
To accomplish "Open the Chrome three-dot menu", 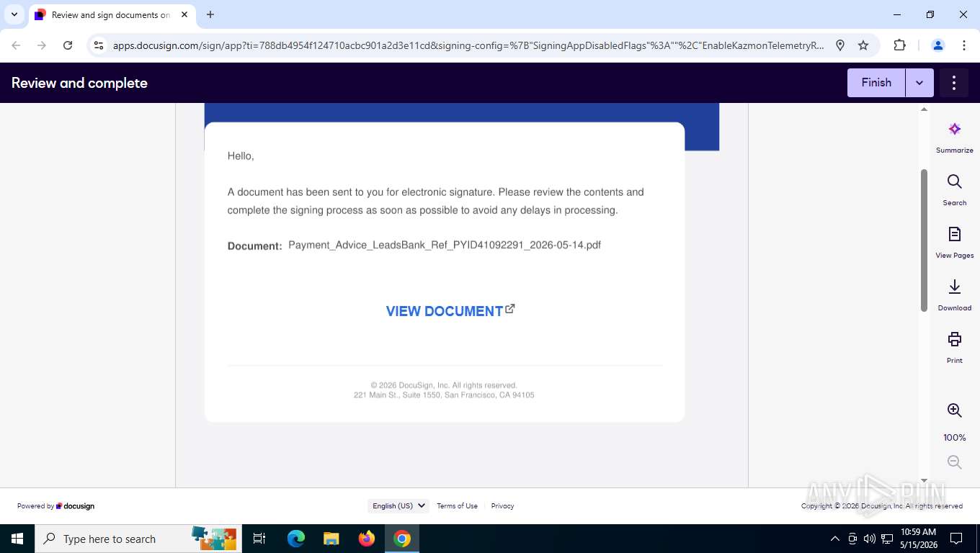I will [964, 45].
